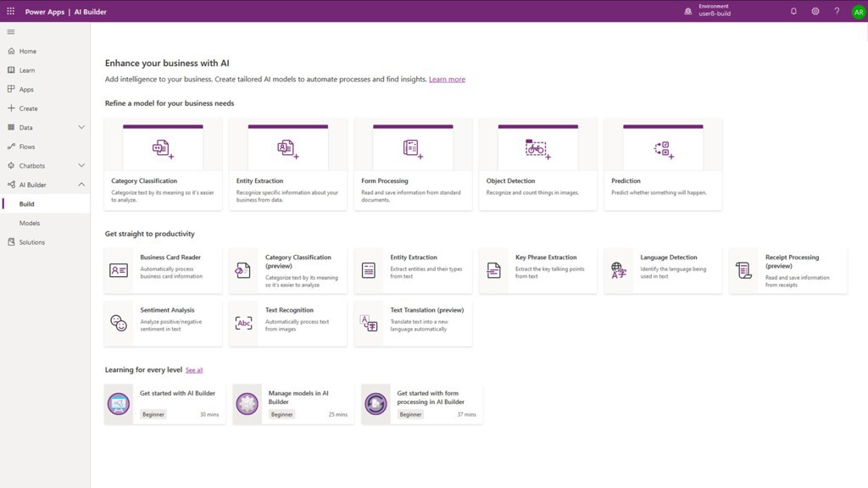Click the Create plus icon in sidebar

coord(11,108)
